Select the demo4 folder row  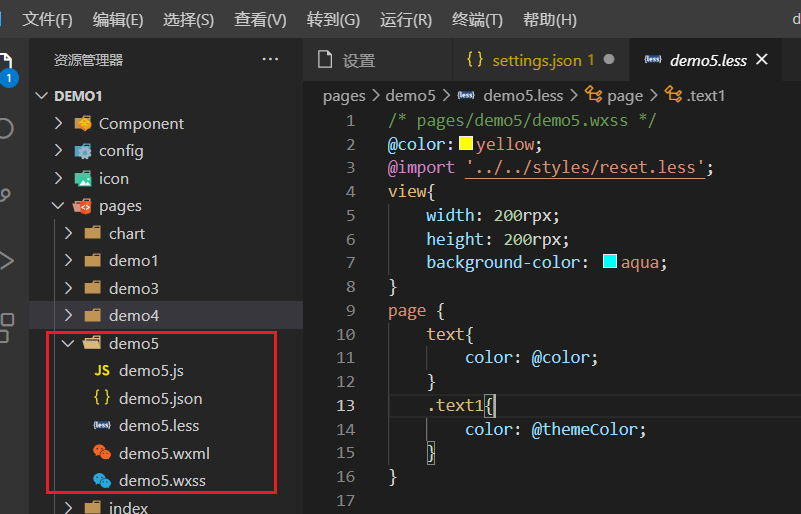pyautogui.click(x=166, y=315)
